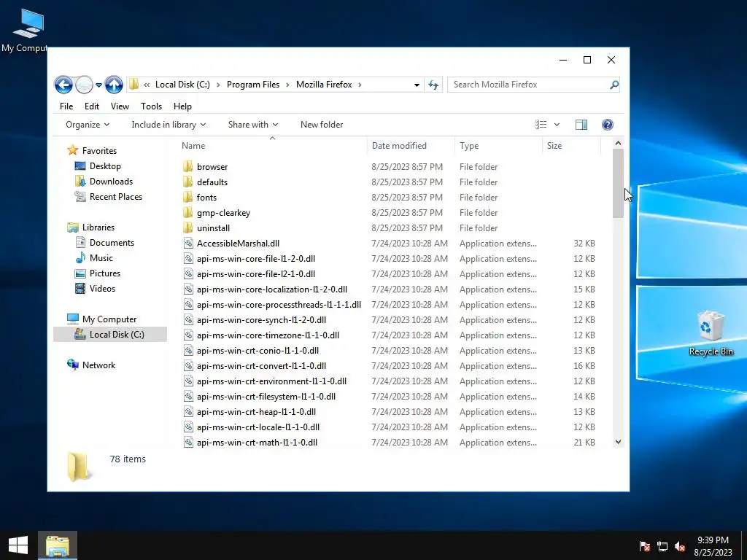The image size is (747, 560).
Task: Open the Help question mark icon
Action: point(608,125)
